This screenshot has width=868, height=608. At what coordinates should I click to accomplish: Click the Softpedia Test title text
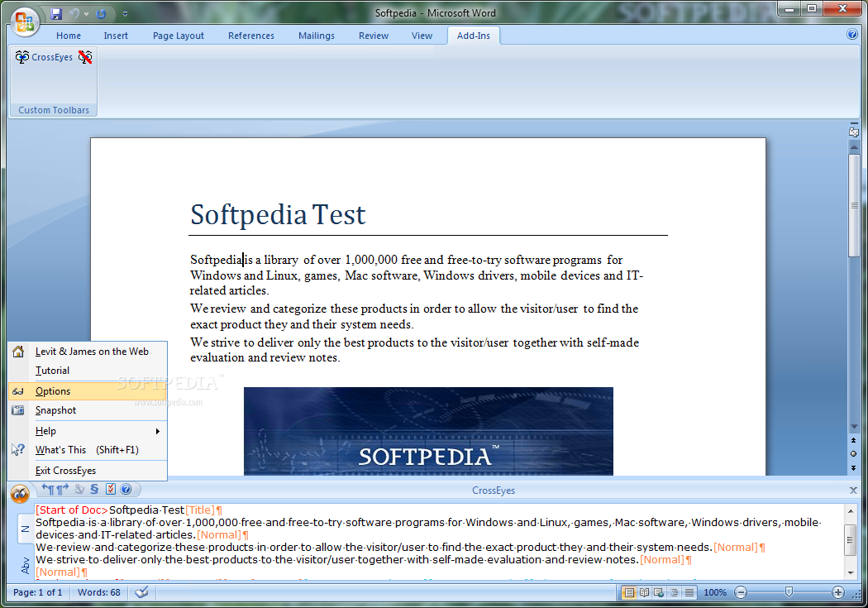click(278, 215)
